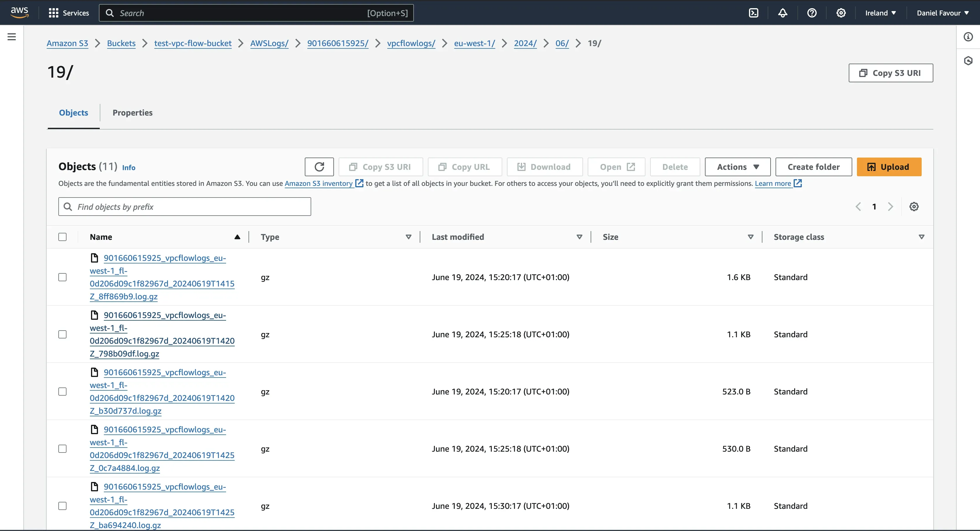Open the hexagon tools icon on right edge
The height and width of the screenshot is (531, 980).
[968, 60]
